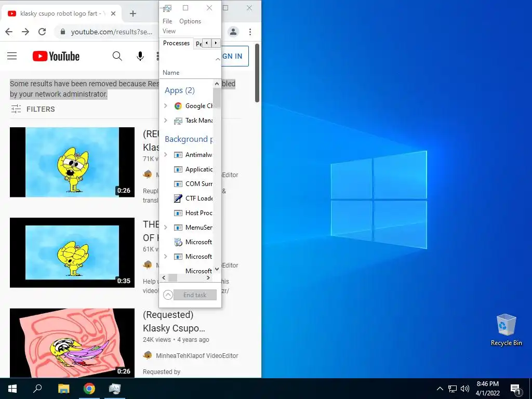Expand the MemuService process entry
This screenshot has height=399, width=532.
pyautogui.click(x=166, y=228)
